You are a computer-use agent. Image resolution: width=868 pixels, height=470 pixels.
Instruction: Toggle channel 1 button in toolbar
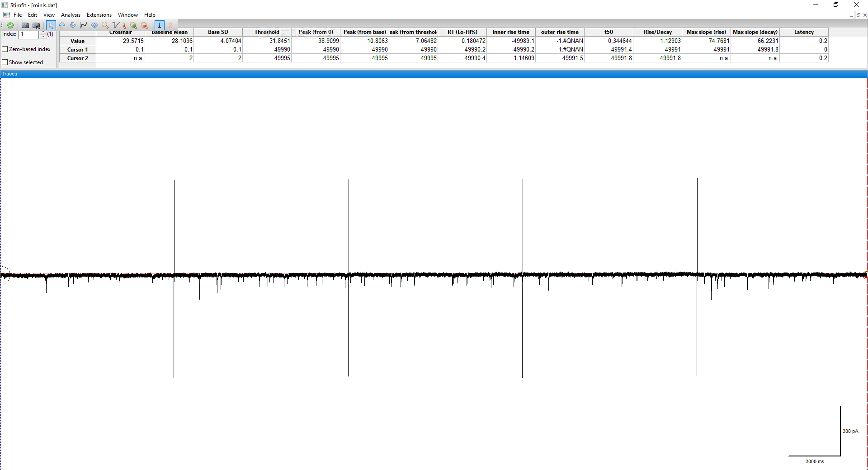[160, 25]
